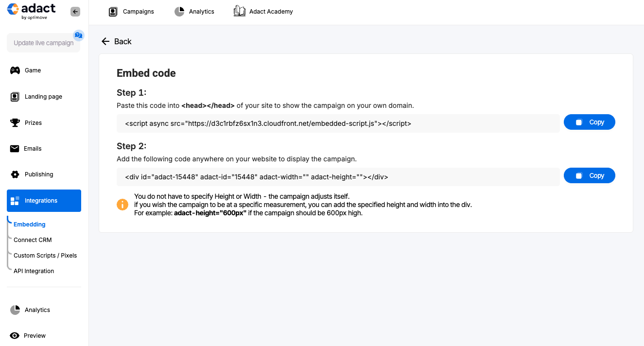This screenshot has height=346, width=644.
Task: Click the Analytics pie icon in top navigation
Action: [179, 12]
